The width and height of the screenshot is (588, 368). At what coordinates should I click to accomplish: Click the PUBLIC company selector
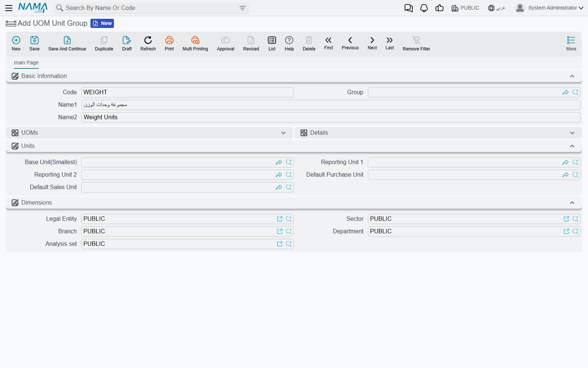465,8
